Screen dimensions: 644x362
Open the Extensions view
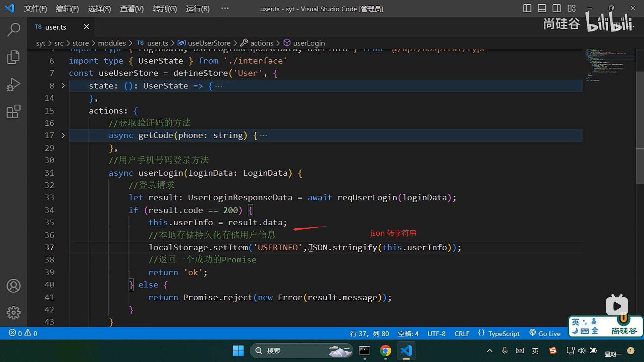point(13,112)
